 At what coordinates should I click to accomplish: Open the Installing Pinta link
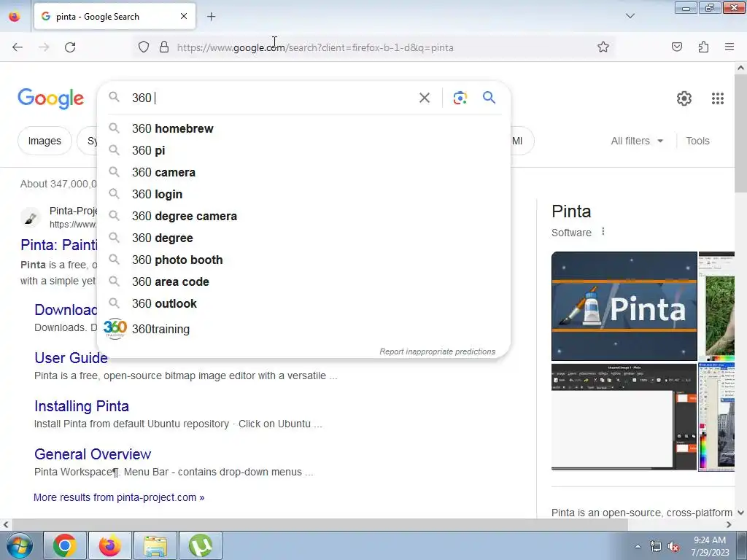click(x=82, y=406)
